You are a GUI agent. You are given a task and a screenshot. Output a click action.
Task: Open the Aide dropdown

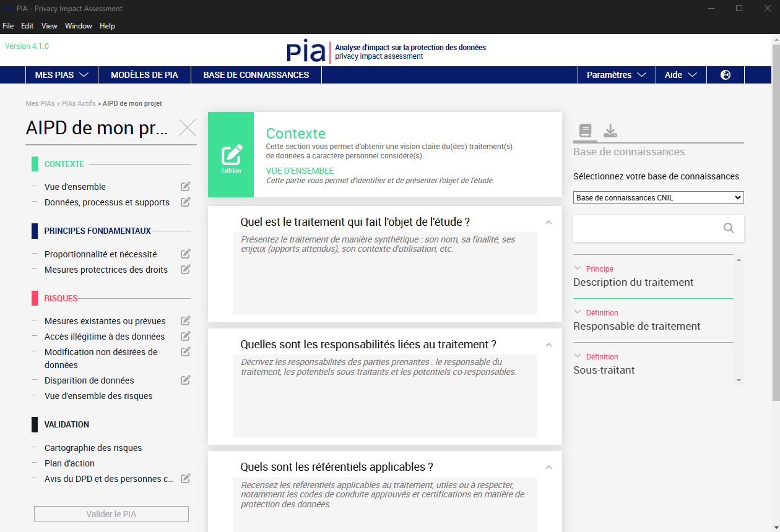[x=681, y=75]
